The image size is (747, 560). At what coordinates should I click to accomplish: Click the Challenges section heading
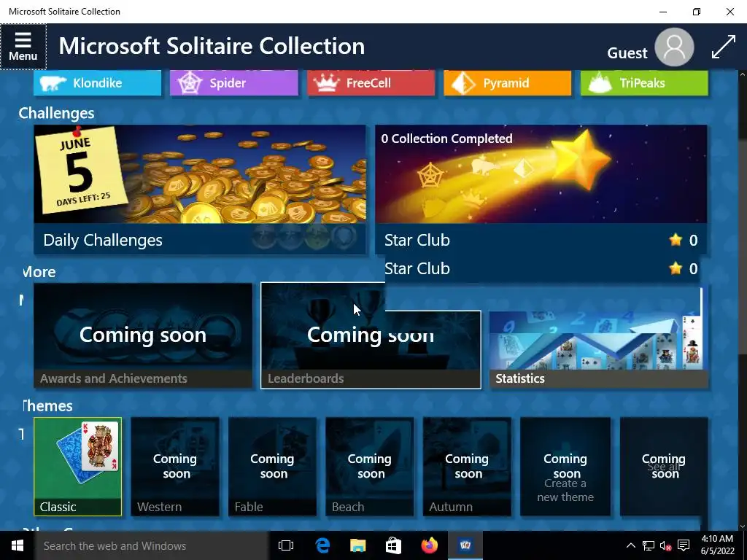[56, 113]
